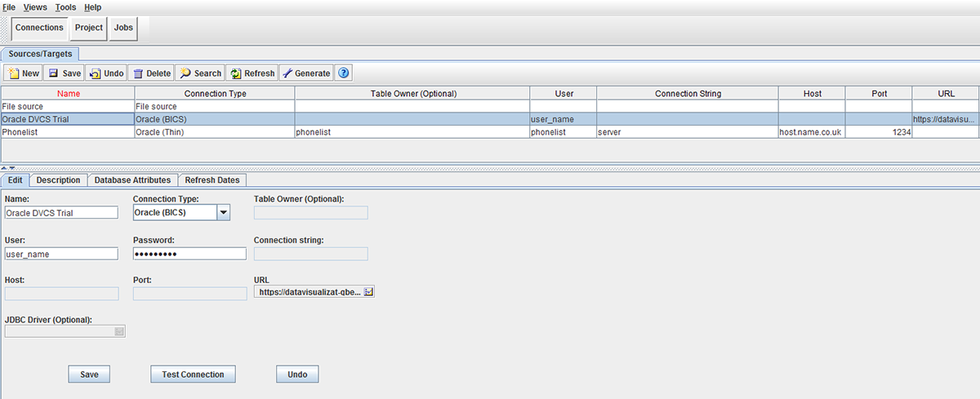The image size is (980, 399).
Task: Click the toolbar Undo icon
Action: coord(95,73)
